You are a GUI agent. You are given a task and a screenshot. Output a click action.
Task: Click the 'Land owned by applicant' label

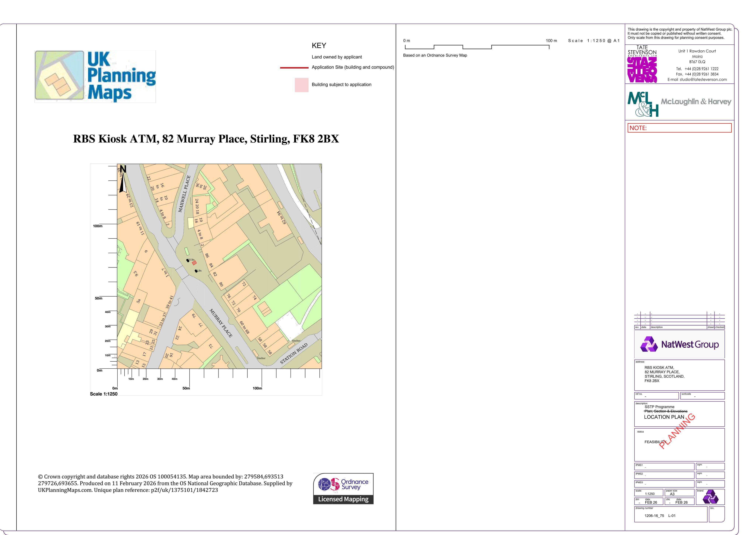click(x=337, y=57)
